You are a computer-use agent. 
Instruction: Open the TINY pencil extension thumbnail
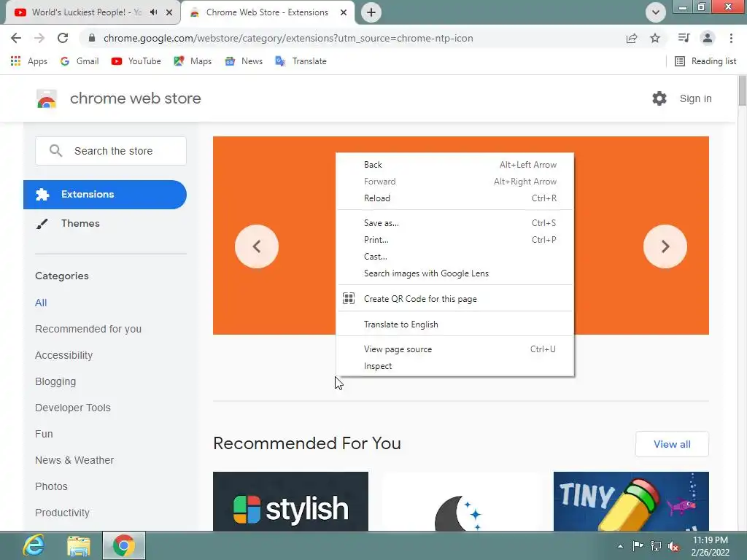631,502
